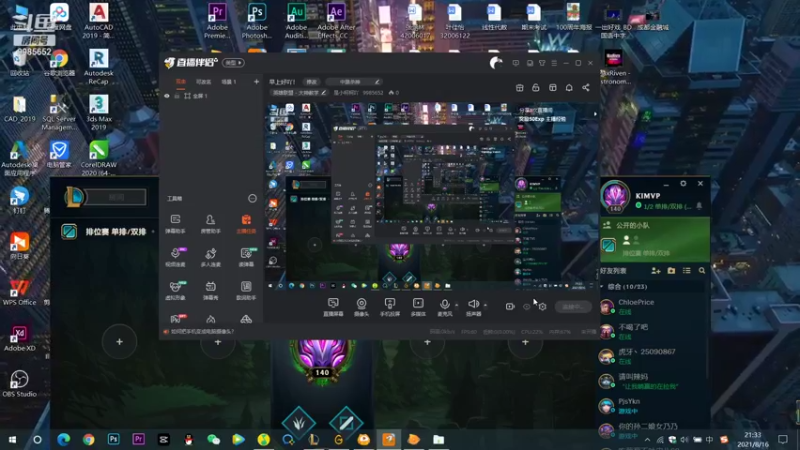
Task: Click the help link at window bottom
Action: [x=203, y=332]
